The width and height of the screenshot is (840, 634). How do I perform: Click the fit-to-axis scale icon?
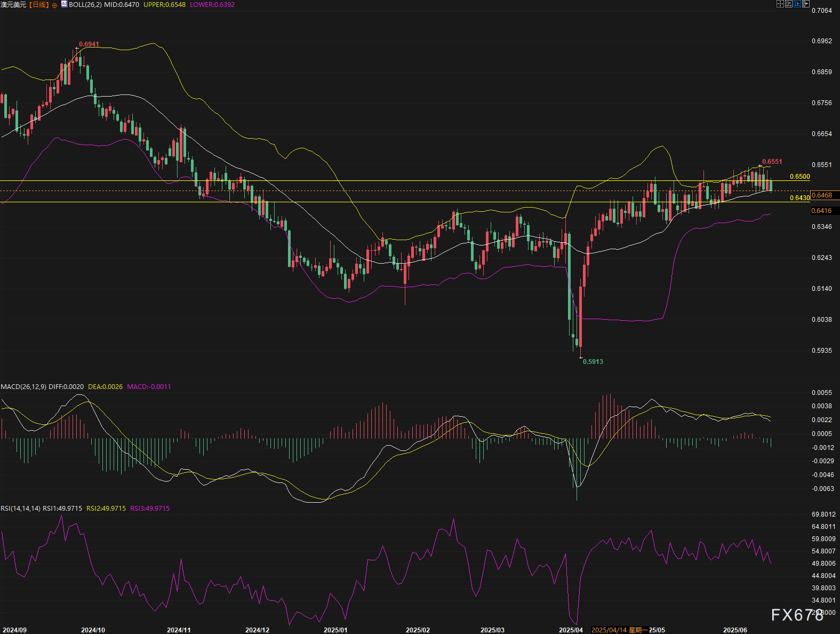(789, 4)
